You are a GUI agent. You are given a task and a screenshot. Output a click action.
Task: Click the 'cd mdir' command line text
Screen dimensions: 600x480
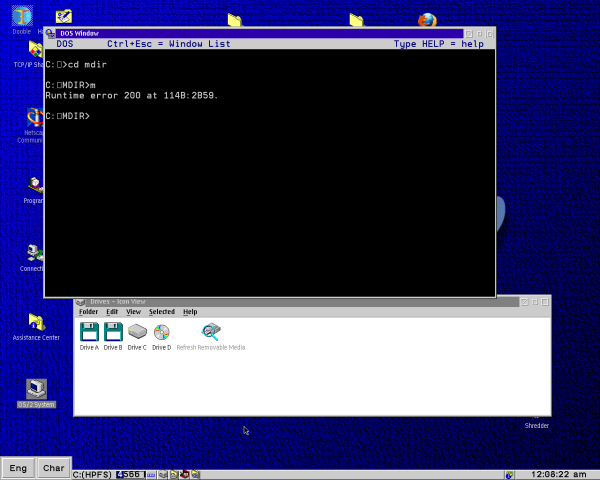click(x=87, y=65)
